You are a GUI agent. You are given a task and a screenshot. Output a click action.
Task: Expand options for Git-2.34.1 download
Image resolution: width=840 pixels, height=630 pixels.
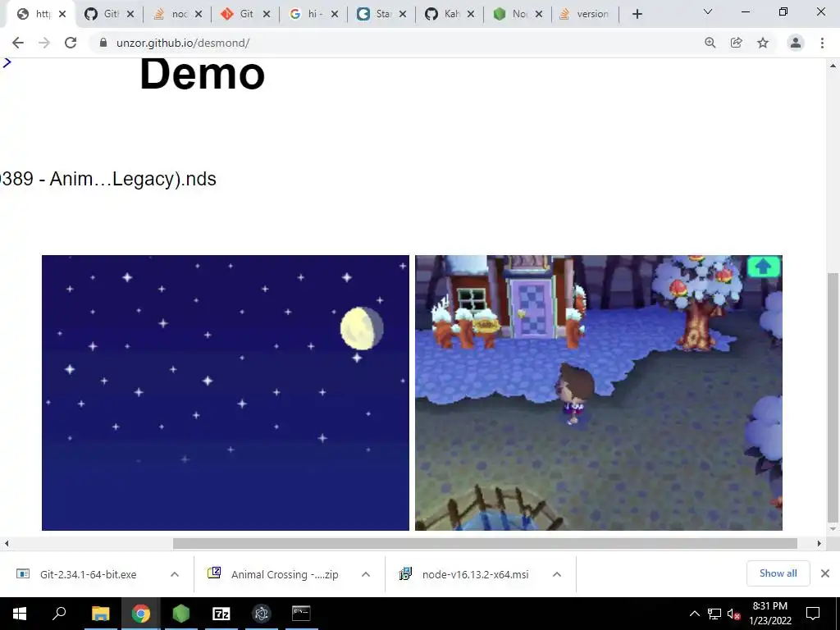pos(175,574)
